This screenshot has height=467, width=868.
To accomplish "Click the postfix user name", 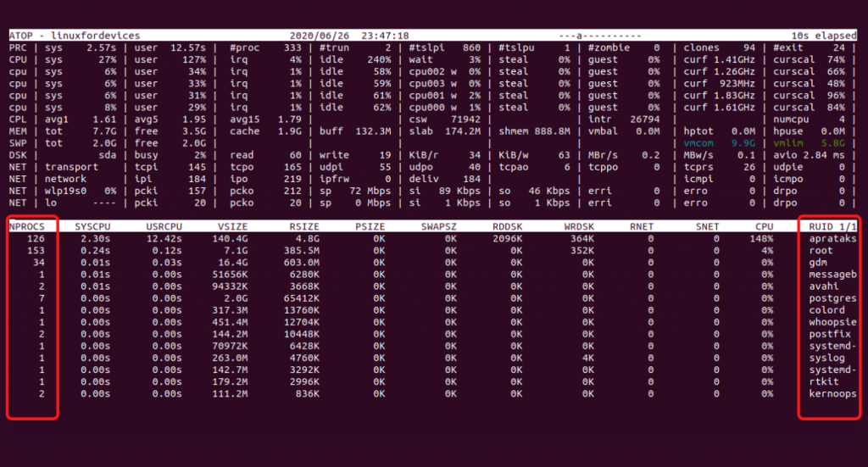I will coord(830,334).
